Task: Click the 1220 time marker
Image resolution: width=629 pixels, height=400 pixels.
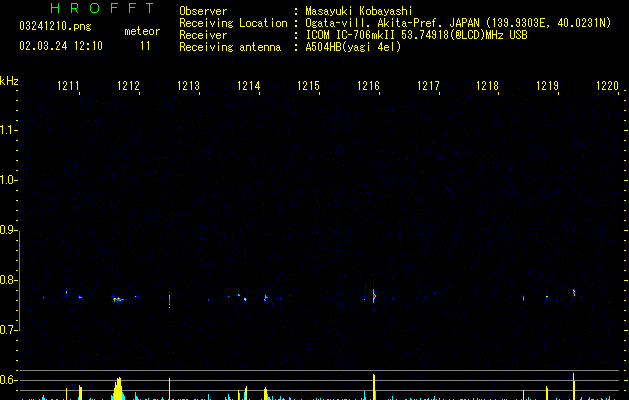Action: click(x=607, y=86)
